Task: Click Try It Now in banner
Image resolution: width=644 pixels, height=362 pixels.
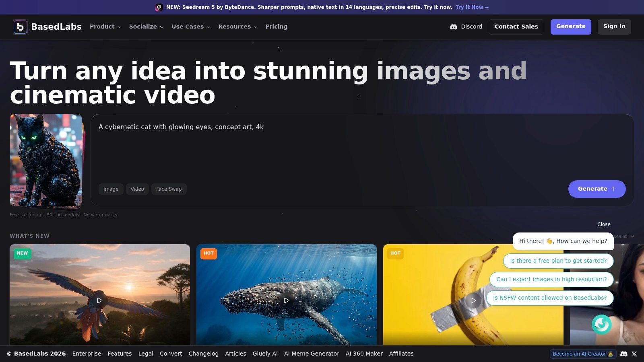Action: pyautogui.click(x=472, y=7)
